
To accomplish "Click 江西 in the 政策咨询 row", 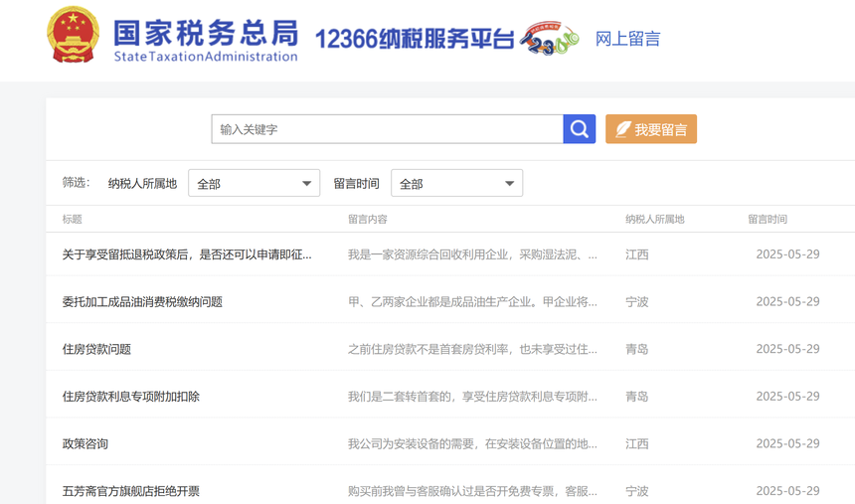I will click(637, 444).
